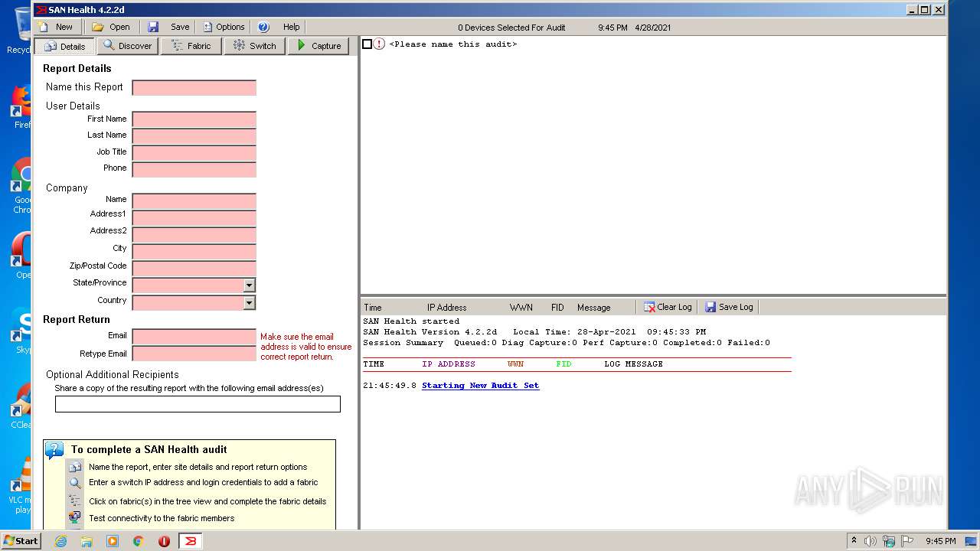Click the red exclamation warning icon
Image resolution: width=980 pixels, height=551 pixels.
380,44
